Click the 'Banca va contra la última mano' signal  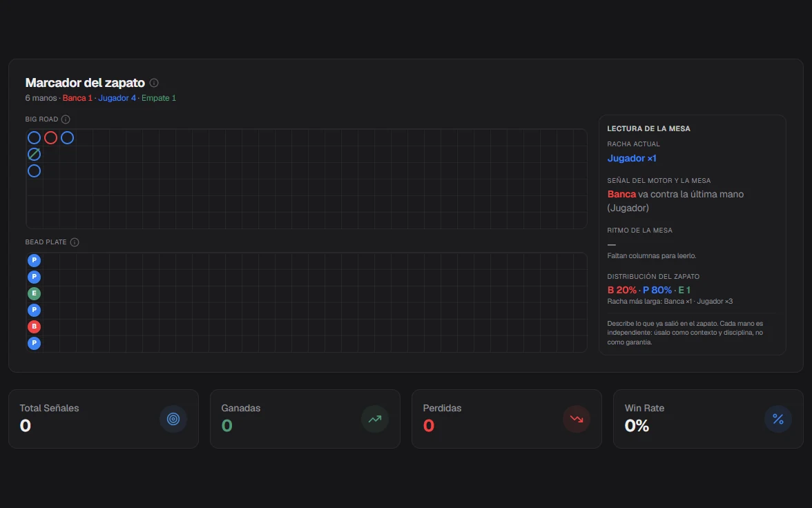click(675, 201)
